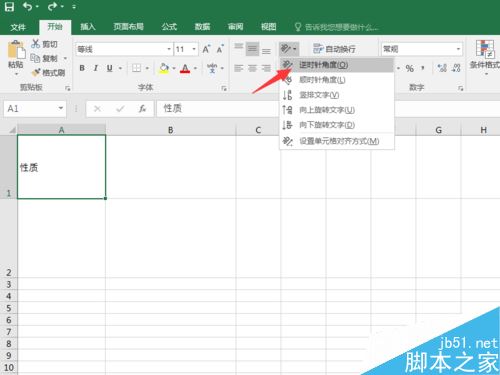Toggle Bold formatting

(x=82, y=68)
